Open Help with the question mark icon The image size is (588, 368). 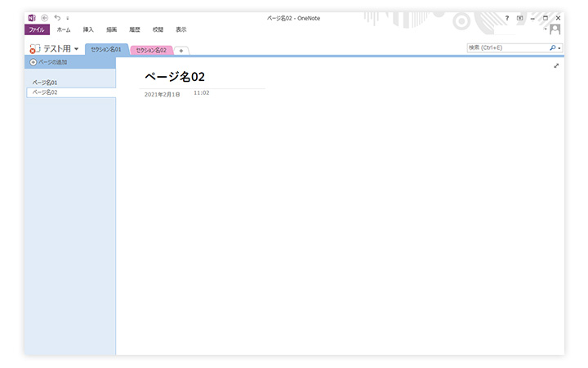coord(507,18)
